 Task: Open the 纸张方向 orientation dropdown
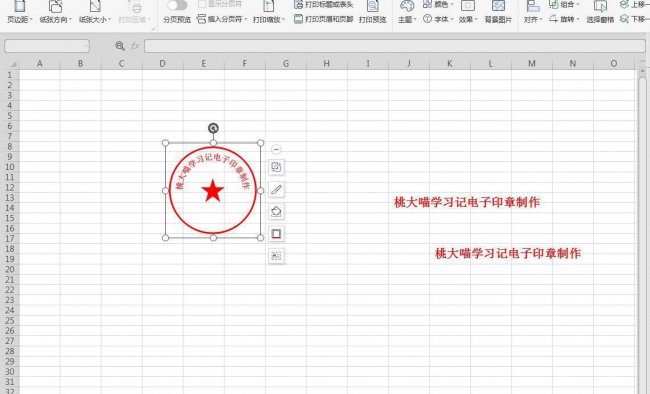(x=56, y=12)
